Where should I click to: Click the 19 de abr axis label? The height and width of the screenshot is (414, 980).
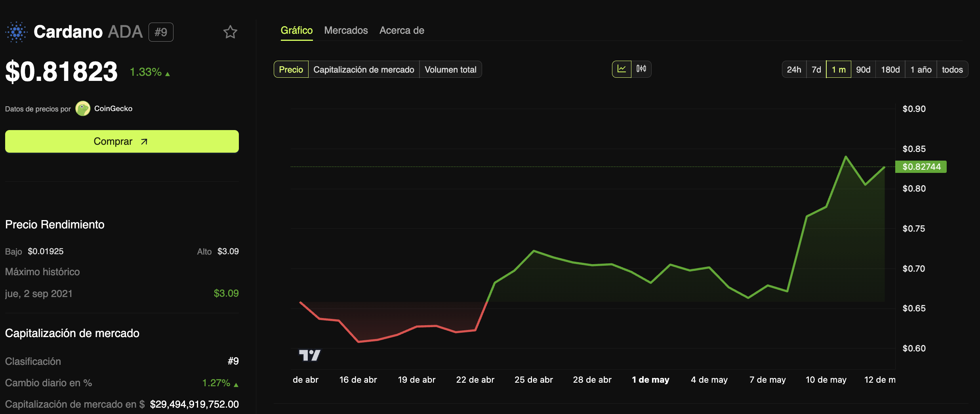click(417, 380)
